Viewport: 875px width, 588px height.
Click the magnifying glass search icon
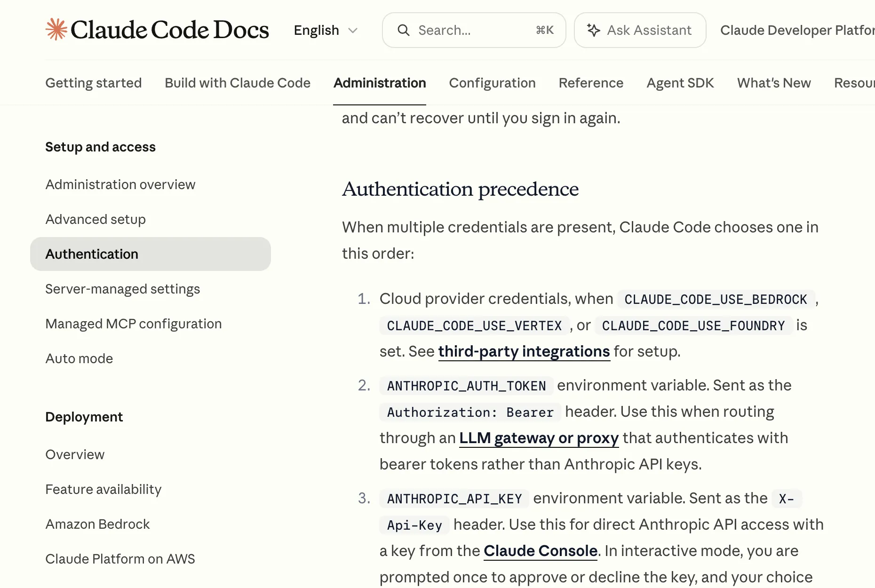tap(404, 30)
